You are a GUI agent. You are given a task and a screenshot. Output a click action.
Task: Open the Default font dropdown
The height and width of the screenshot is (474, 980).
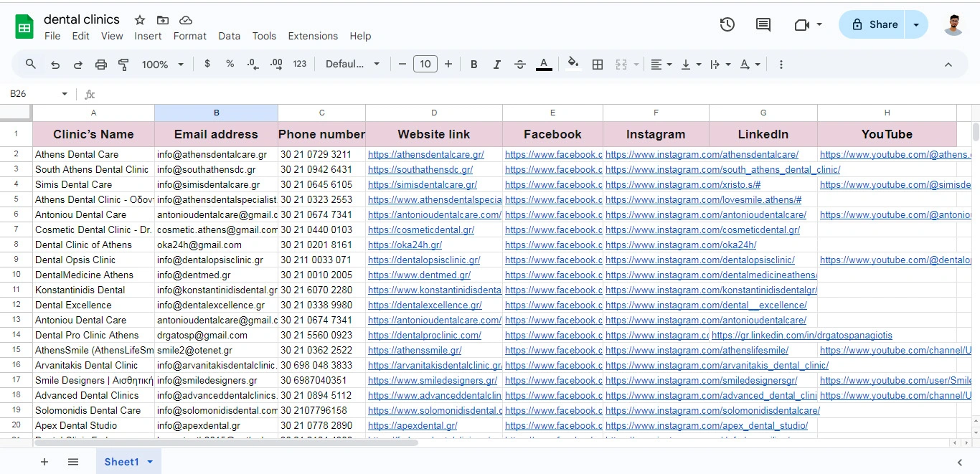(353, 64)
